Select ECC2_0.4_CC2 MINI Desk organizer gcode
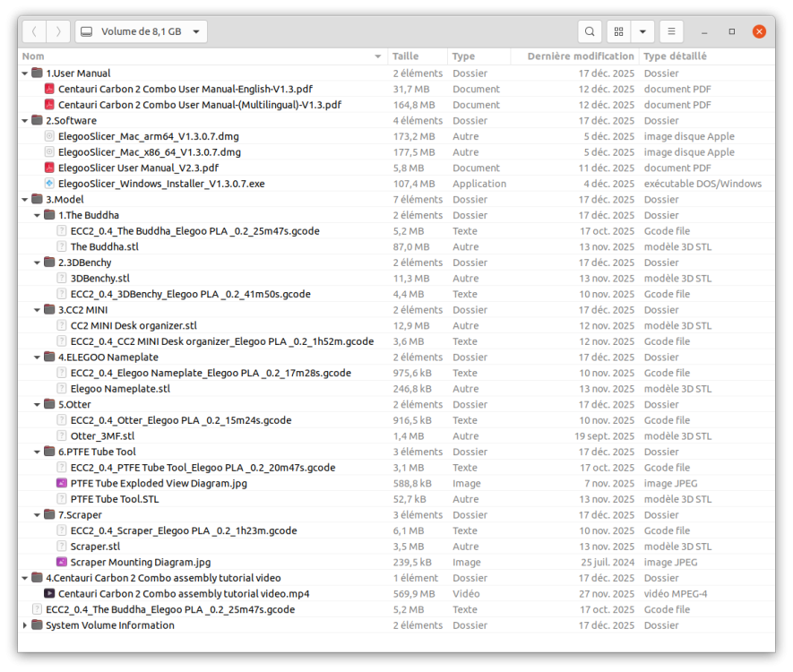This screenshot has height=672, width=793. coord(222,341)
